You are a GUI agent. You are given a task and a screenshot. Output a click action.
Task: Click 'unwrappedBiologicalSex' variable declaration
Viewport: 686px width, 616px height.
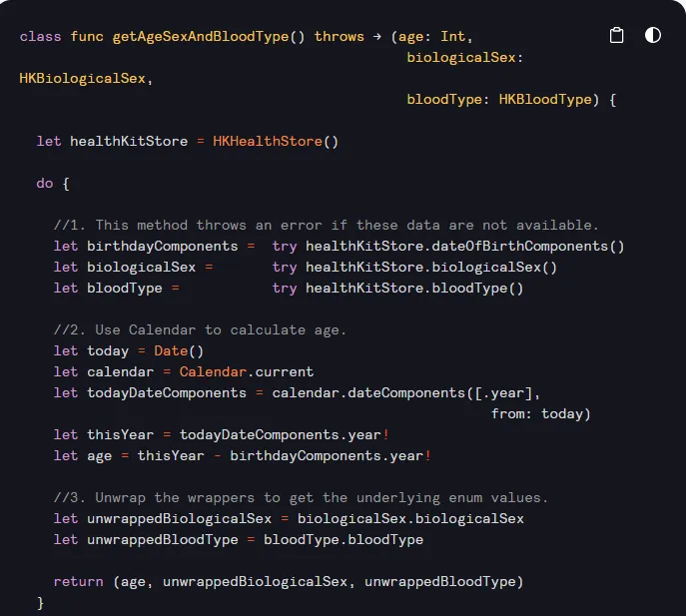pyautogui.click(x=179, y=519)
